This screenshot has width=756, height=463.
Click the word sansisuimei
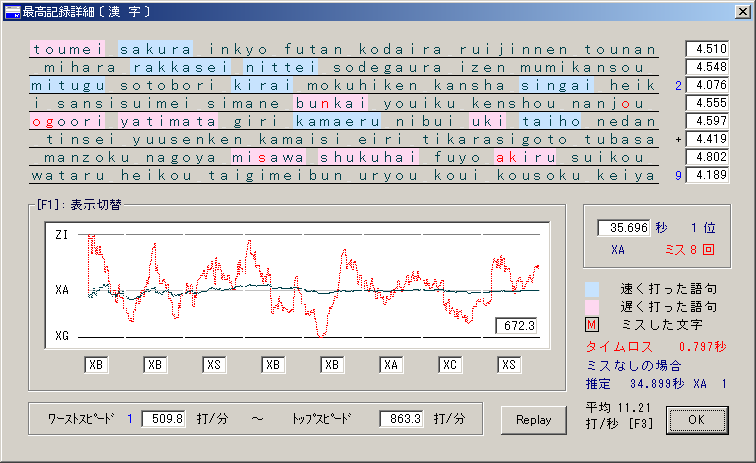(124, 104)
